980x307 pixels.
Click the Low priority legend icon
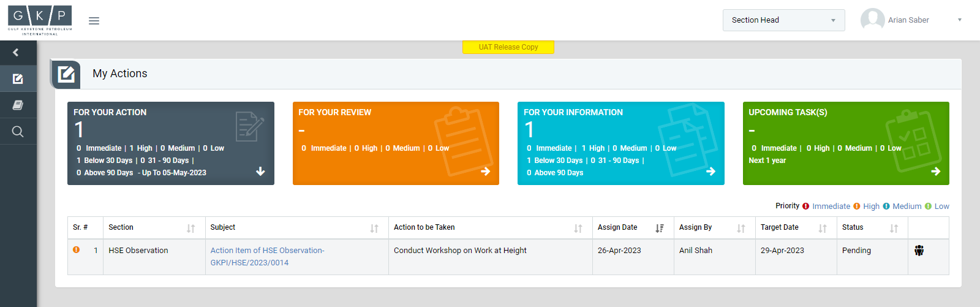(x=928, y=206)
